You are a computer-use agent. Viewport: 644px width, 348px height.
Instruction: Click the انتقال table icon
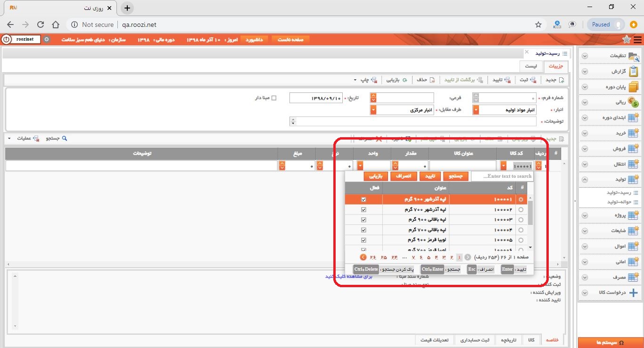[634, 164]
